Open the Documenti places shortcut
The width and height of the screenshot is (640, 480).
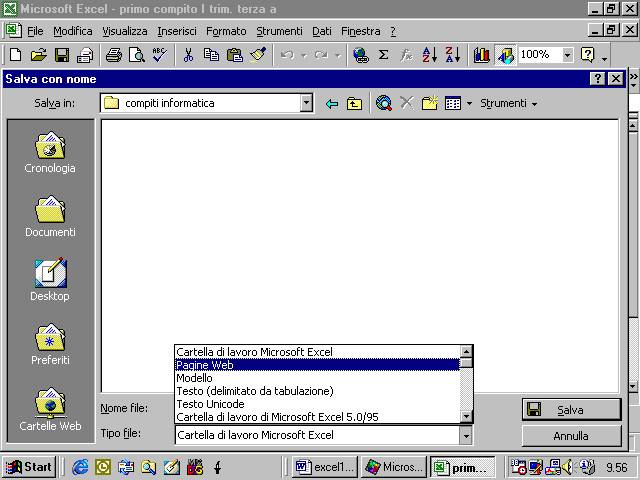(x=50, y=216)
